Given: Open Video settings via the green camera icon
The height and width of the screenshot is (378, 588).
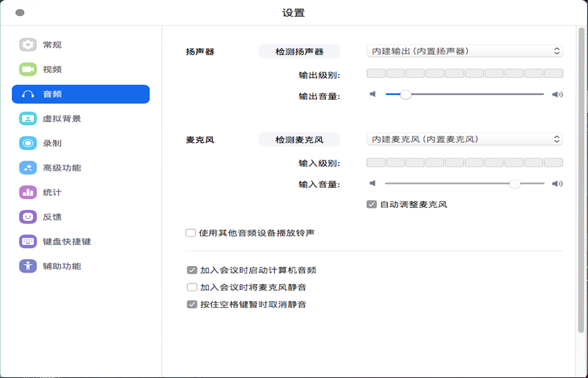Looking at the screenshot, I should (x=28, y=69).
